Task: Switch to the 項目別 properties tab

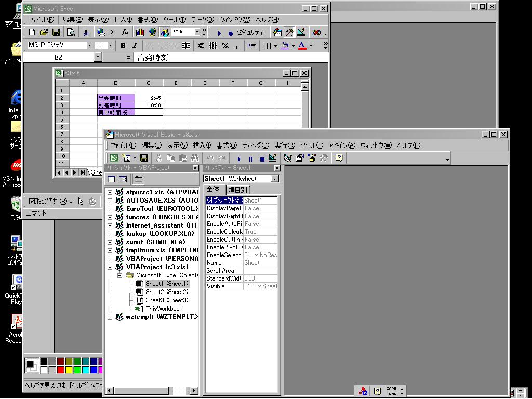Action: click(x=238, y=190)
